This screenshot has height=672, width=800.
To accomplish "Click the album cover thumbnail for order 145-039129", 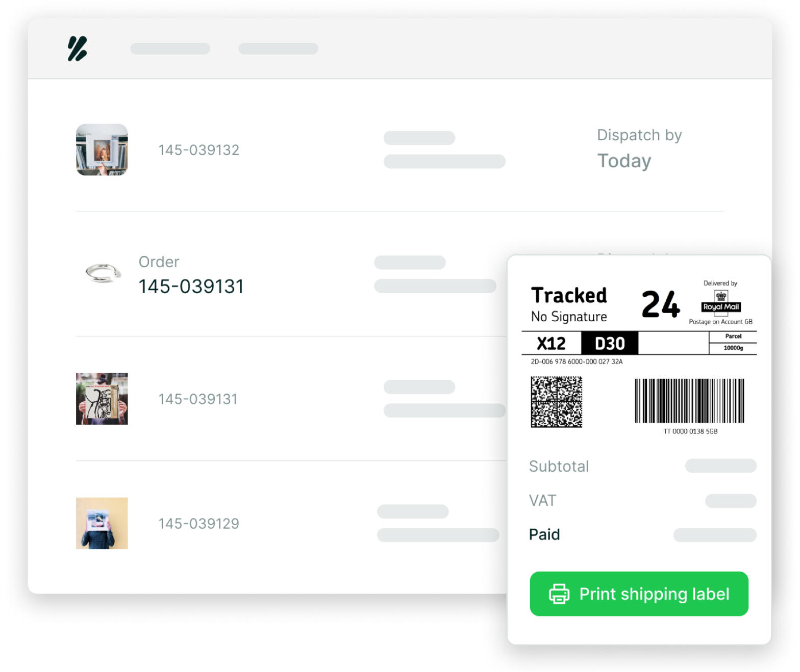I will click(102, 523).
